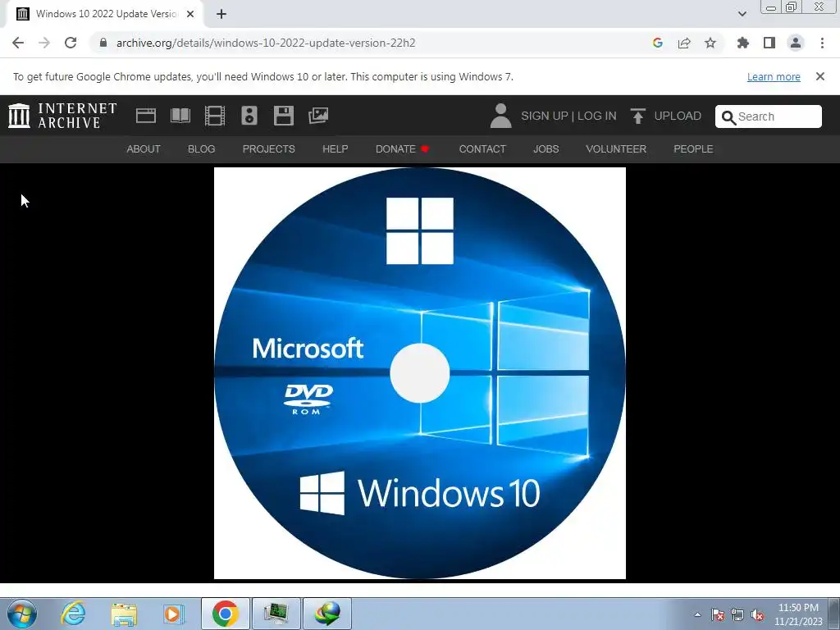Viewport: 840px width, 630px height.
Task: Click the upload arrow icon
Action: point(637,116)
